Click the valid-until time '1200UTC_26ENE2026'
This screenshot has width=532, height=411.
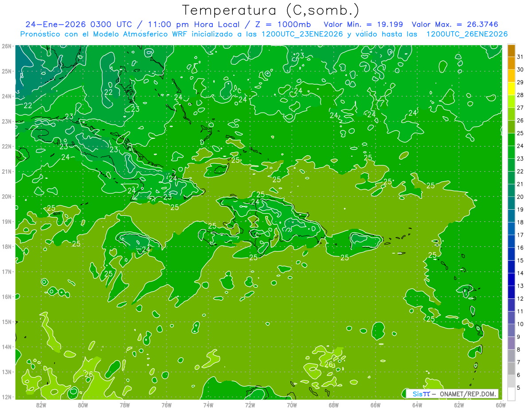467,34
